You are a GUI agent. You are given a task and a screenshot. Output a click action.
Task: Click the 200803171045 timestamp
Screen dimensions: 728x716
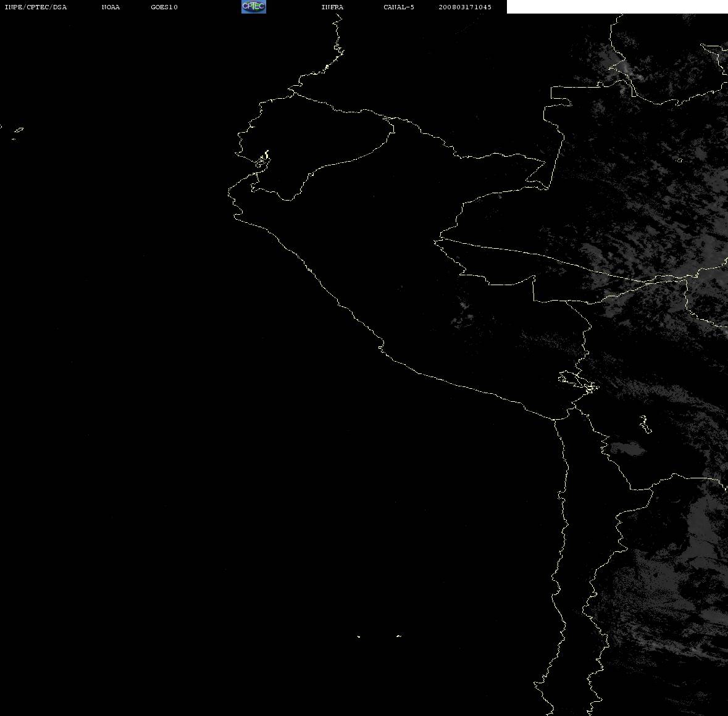point(465,7)
